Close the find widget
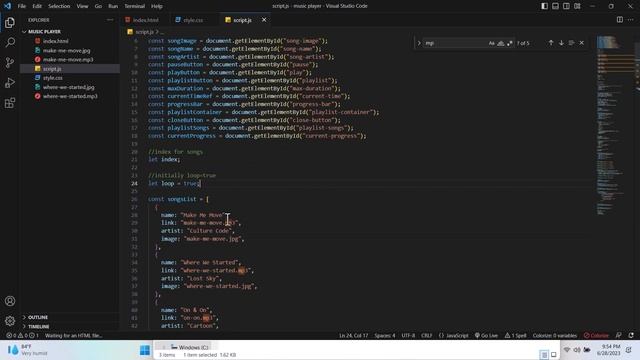 [x=582, y=43]
